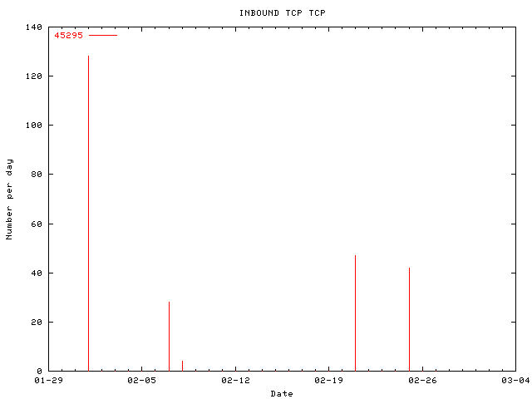
Task: Click y-axis value 60
Action: pyautogui.click(x=37, y=224)
